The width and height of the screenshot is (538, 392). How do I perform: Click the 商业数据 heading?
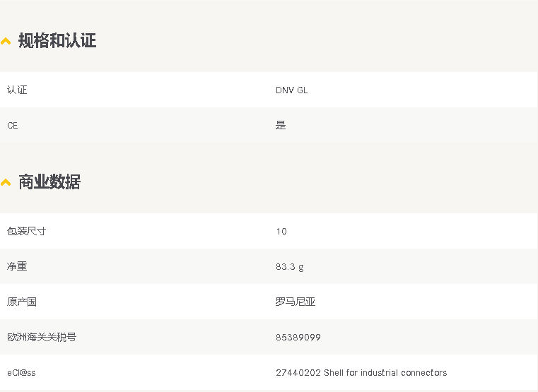coord(49,182)
